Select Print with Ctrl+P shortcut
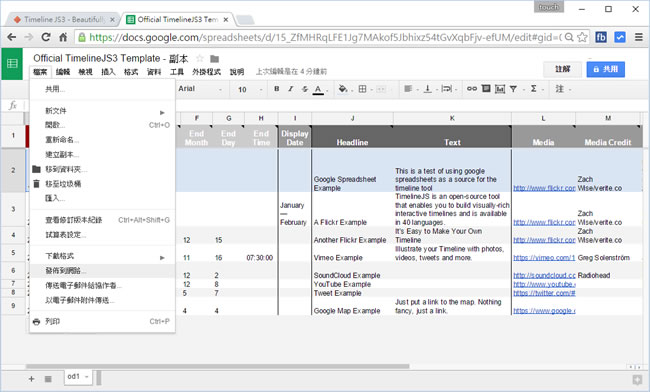650x392 pixels. point(102,322)
